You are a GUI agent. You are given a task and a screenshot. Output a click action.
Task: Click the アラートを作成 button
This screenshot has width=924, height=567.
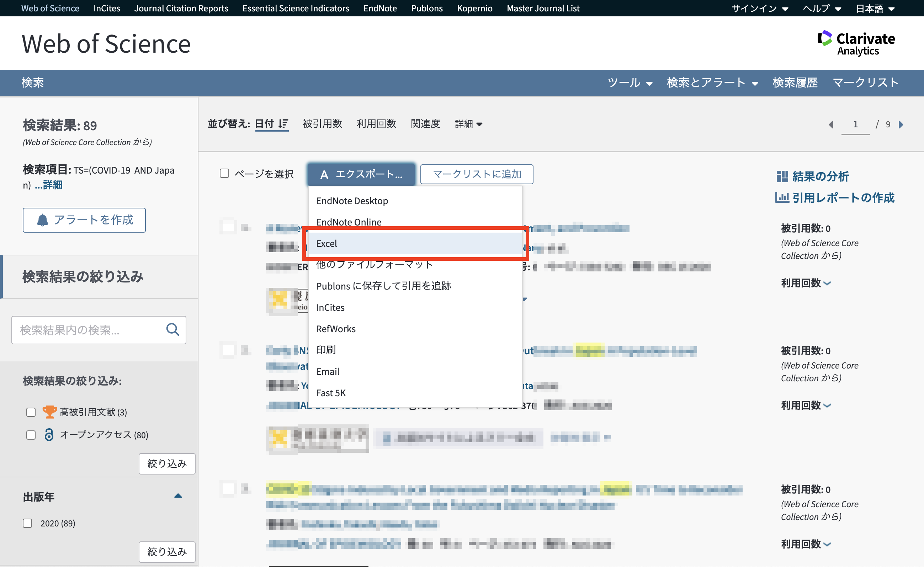[x=84, y=220]
